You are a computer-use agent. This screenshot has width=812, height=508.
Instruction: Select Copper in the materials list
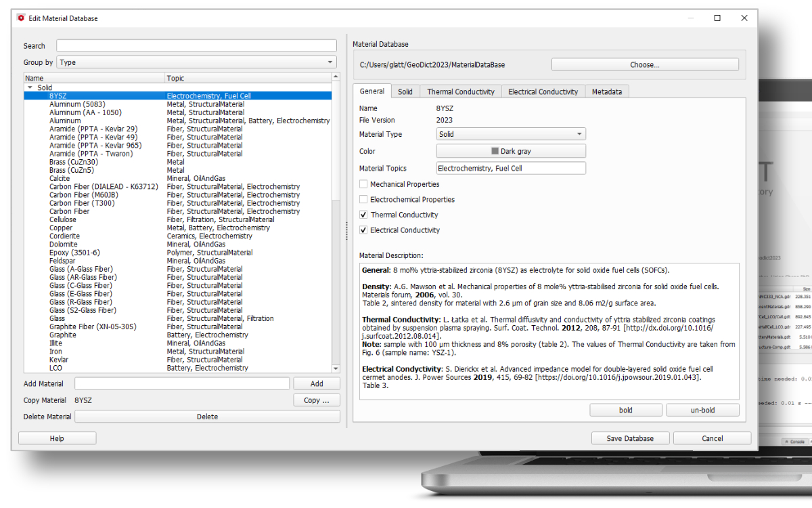(61, 228)
